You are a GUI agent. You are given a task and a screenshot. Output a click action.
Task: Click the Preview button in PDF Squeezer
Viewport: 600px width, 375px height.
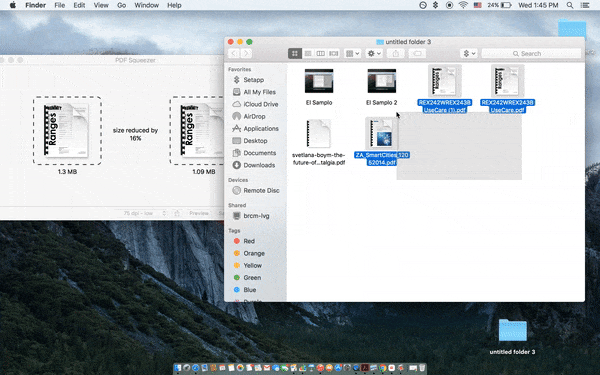[199, 214]
